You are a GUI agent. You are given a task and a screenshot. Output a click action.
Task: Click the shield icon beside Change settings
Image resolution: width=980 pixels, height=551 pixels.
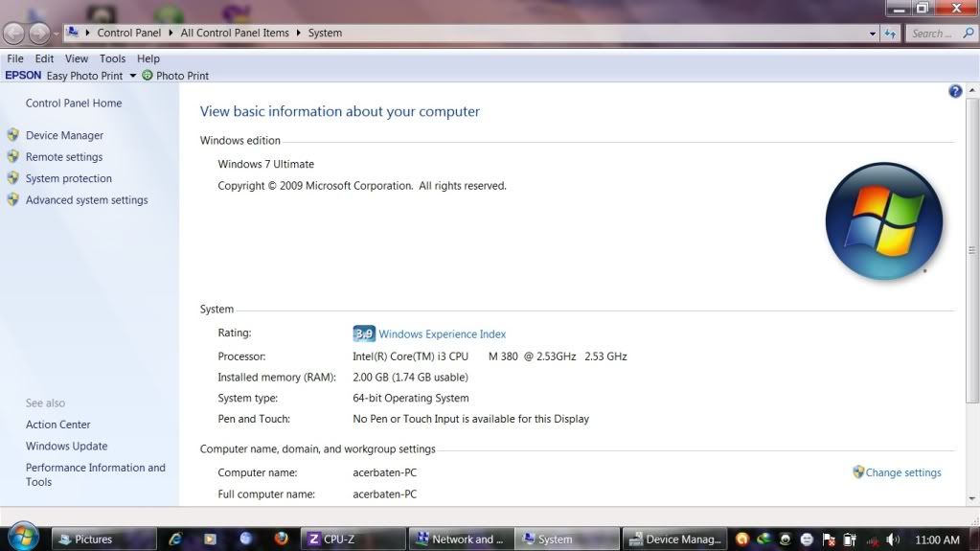tap(858, 472)
